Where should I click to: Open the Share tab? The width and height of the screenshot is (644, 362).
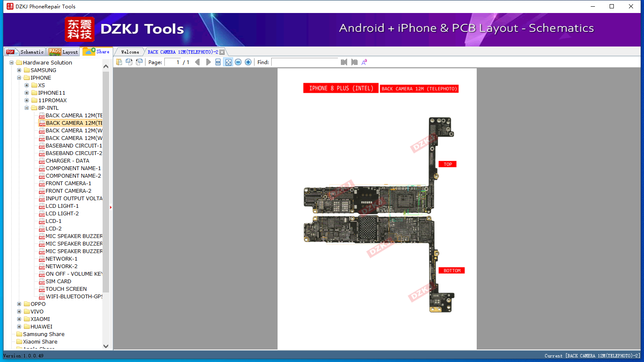[x=96, y=52]
